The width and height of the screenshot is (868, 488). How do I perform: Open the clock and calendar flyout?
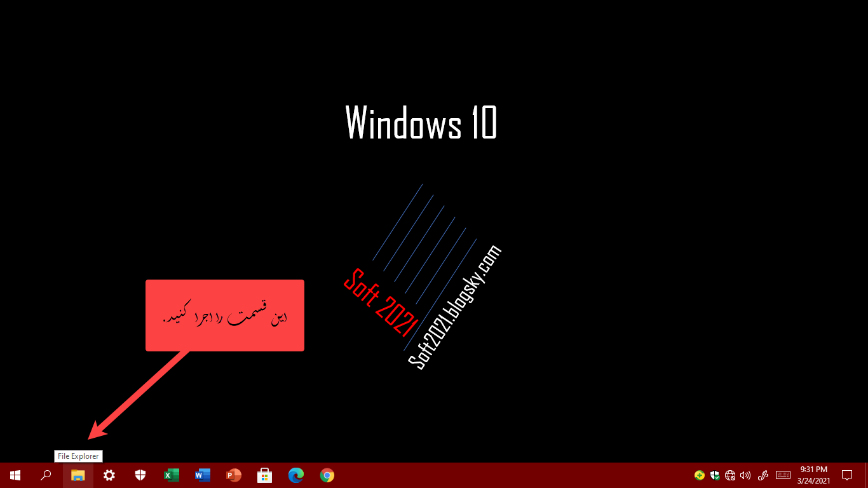coord(813,475)
